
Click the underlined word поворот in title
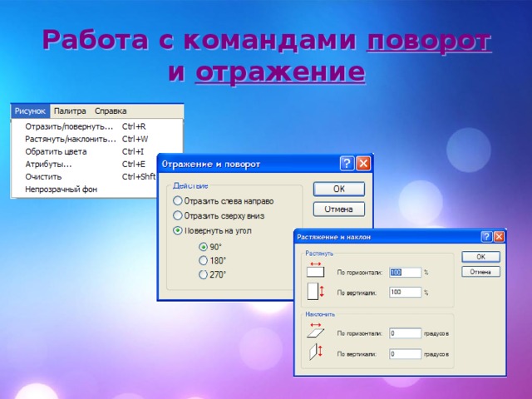pyautogui.click(x=429, y=42)
